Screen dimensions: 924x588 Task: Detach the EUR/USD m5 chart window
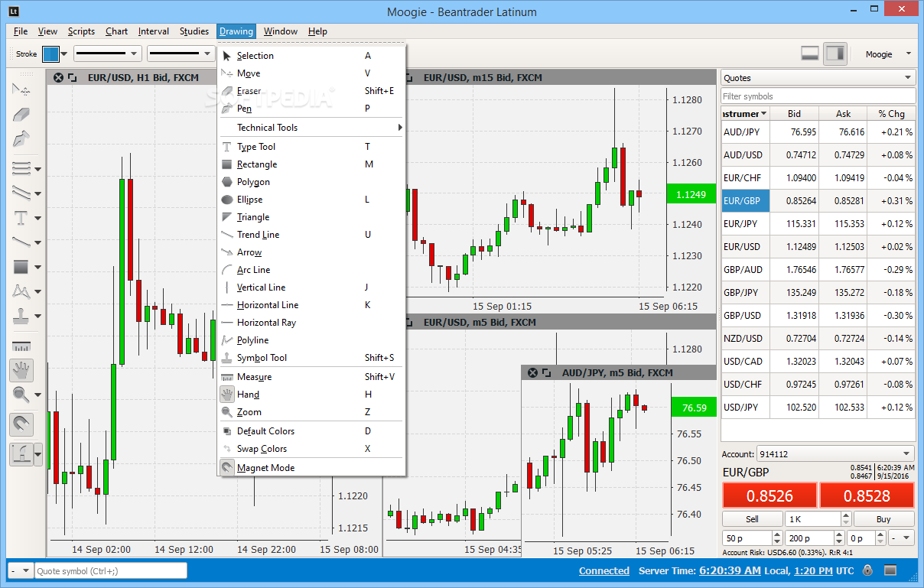(408, 322)
